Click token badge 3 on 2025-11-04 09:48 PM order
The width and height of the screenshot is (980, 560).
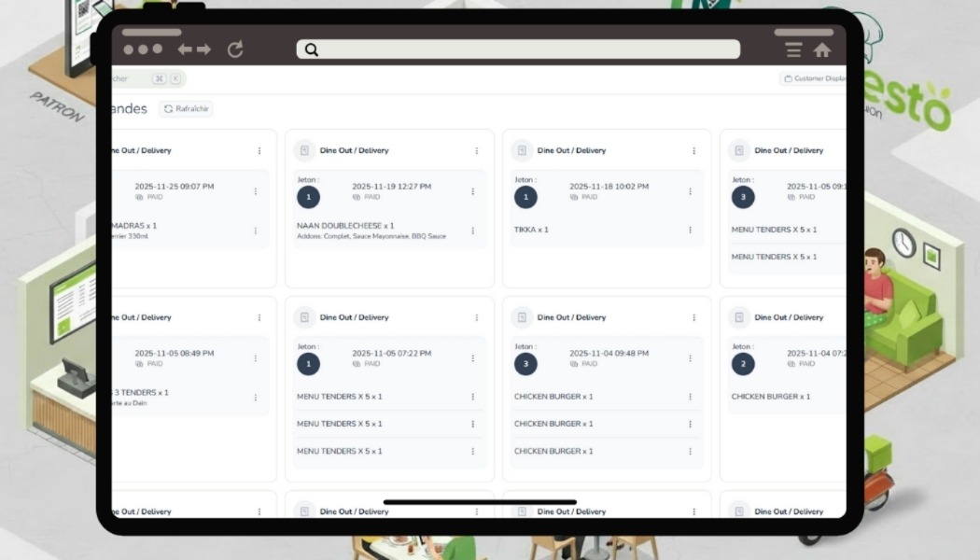[525, 364]
